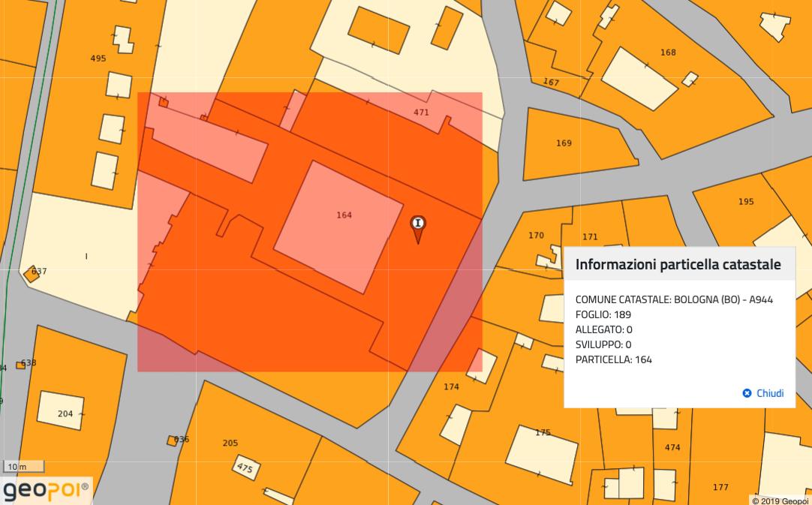Click the Informazioni particella catastale popup title
Viewport: 812px width, 505px height.
(x=678, y=265)
